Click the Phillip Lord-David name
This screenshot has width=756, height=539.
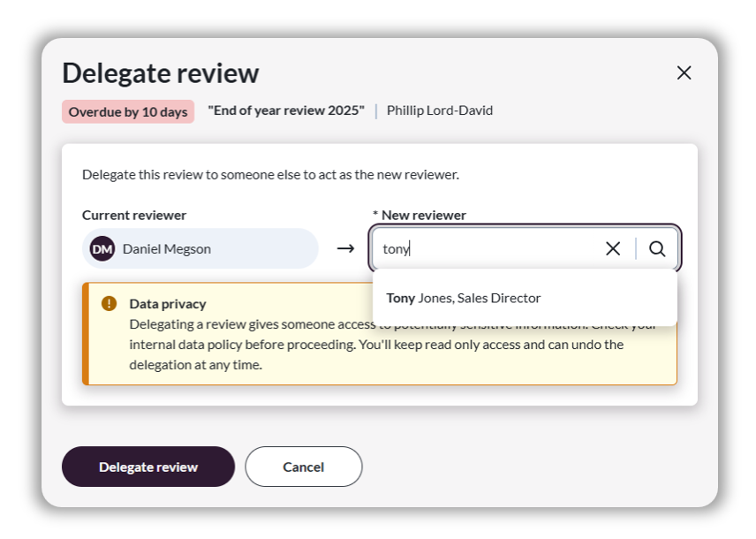tap(440, 111)
